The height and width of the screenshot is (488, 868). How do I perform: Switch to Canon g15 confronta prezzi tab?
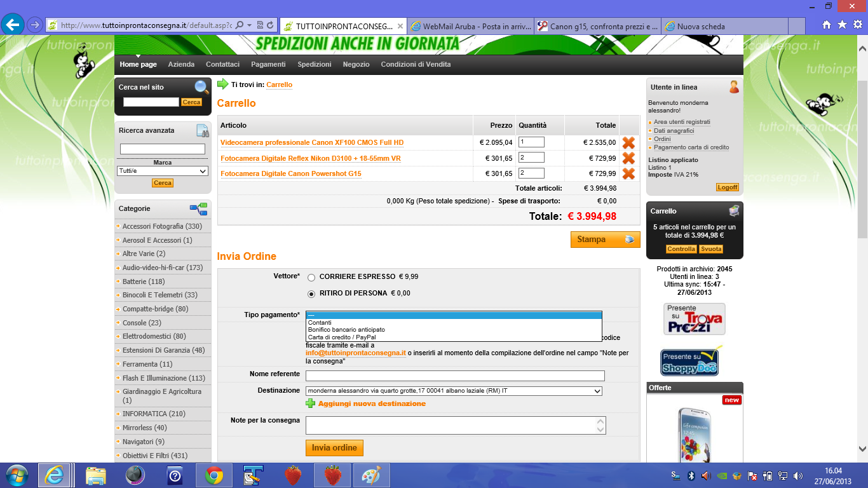point(597,26)
